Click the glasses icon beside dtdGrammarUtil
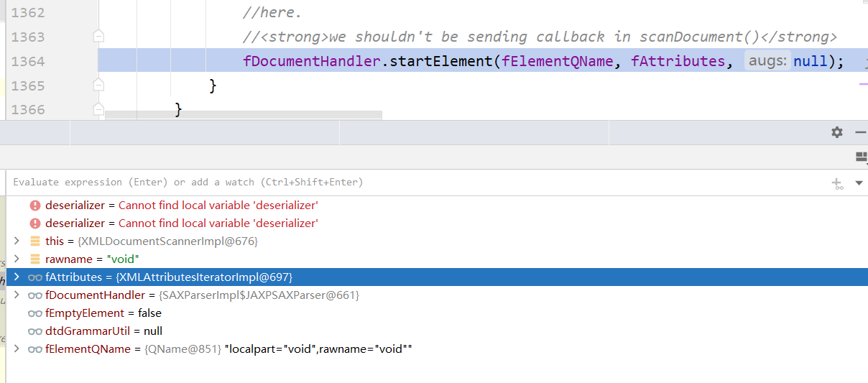Image resolution: width=868 pixels, height=383 pixels. click(x=34, y=331)
